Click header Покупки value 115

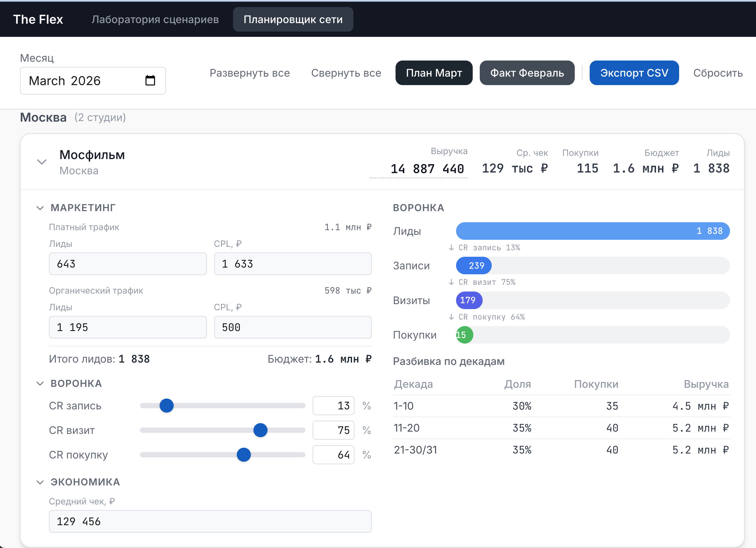[587, 168]
